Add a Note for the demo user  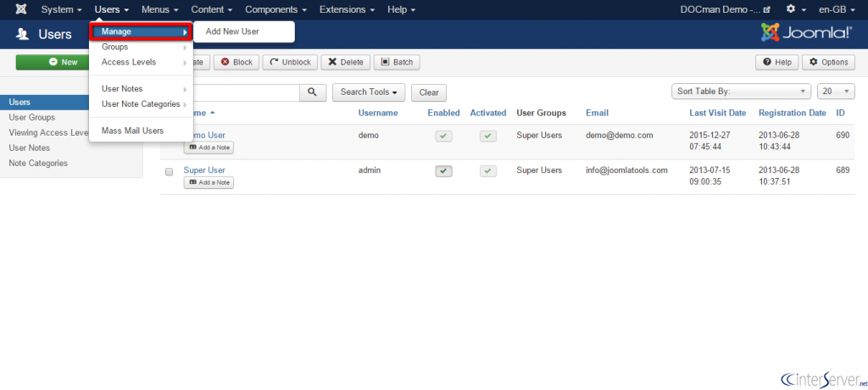click(x=209, y=148)
